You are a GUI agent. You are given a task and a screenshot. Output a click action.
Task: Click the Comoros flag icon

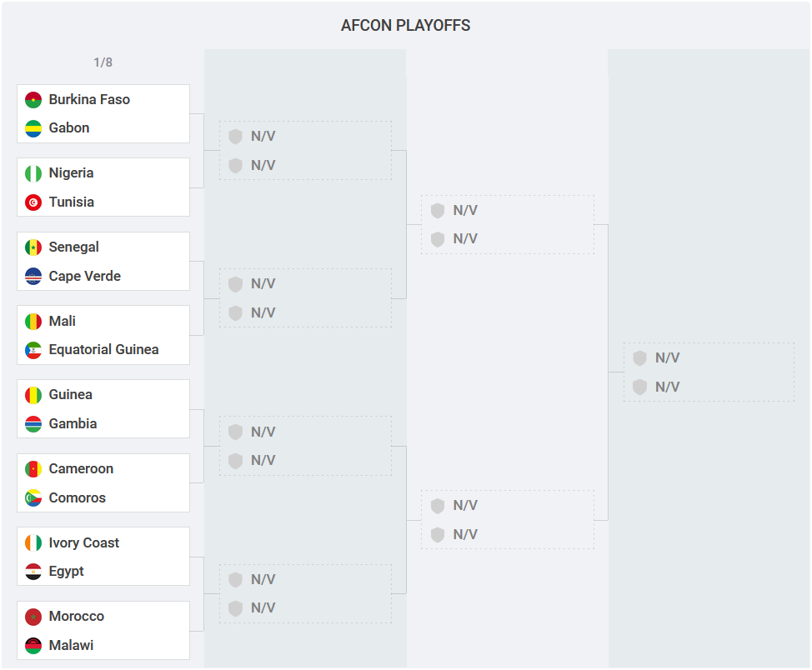(x=33, y=498)
